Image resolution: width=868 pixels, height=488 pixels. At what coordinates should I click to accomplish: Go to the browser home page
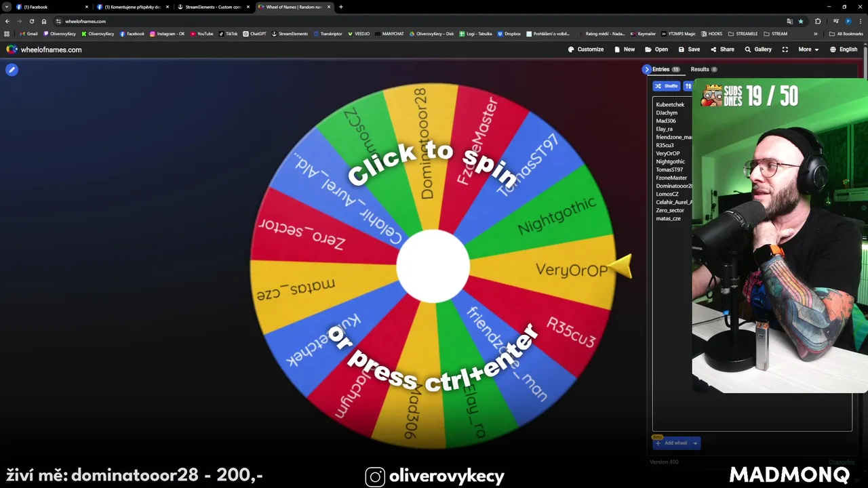pyautogui.click(x=44, y=21)
